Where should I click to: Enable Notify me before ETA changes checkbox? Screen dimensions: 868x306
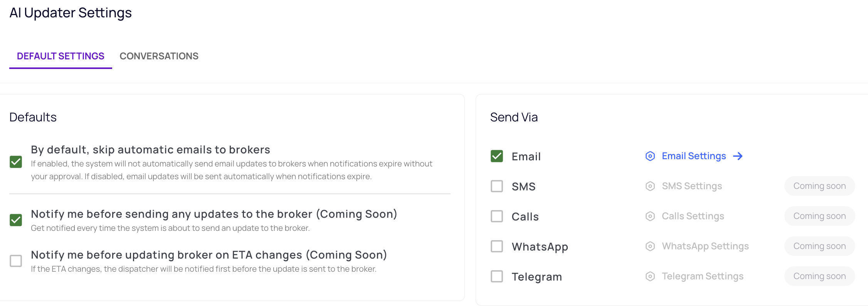click(x=16, y=261)
